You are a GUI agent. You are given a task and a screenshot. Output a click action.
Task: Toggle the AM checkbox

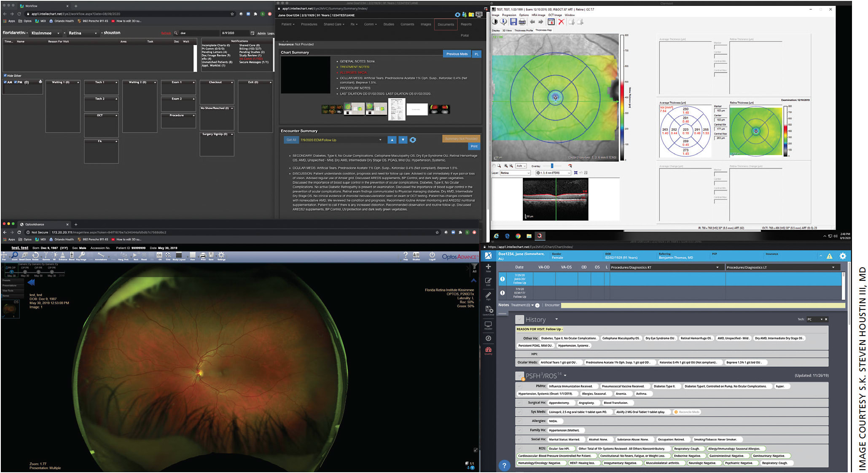[x=5, y=82]
